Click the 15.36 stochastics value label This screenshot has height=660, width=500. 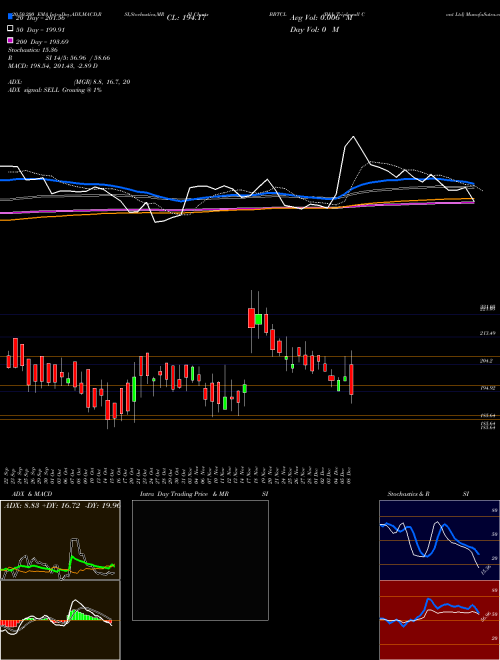(485, 571)
